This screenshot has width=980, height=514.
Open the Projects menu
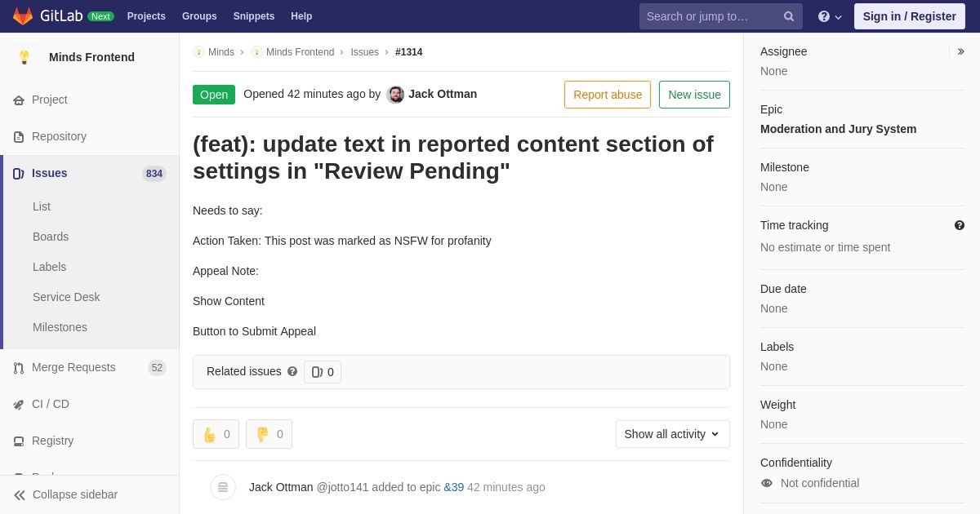(x=146, y=16)
